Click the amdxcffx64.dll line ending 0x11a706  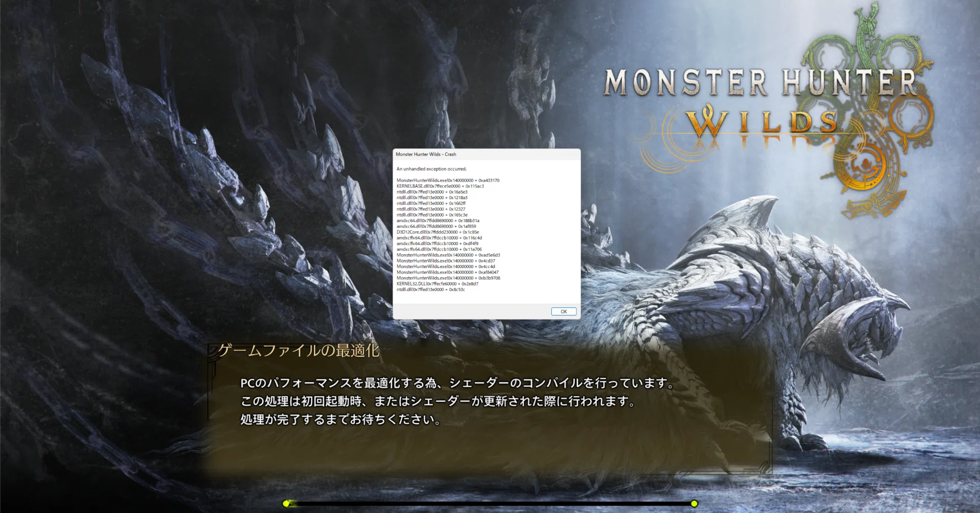[x=439, y=250]
